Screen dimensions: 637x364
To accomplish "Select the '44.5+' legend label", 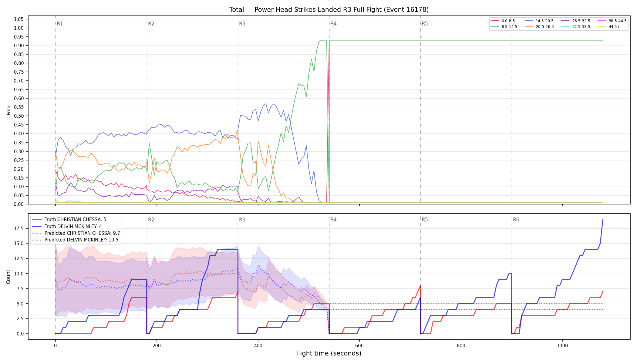I will tap(614, 27).
